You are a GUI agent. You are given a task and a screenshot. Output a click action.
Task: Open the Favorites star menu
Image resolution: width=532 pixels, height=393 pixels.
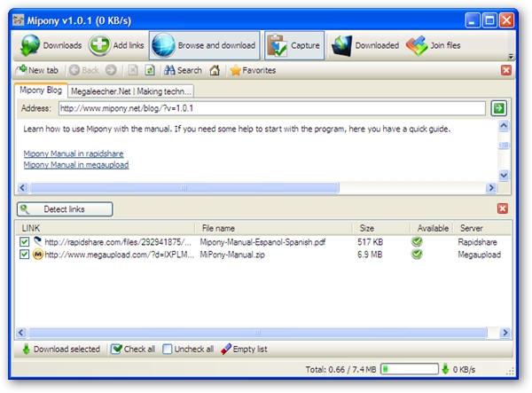253,70
